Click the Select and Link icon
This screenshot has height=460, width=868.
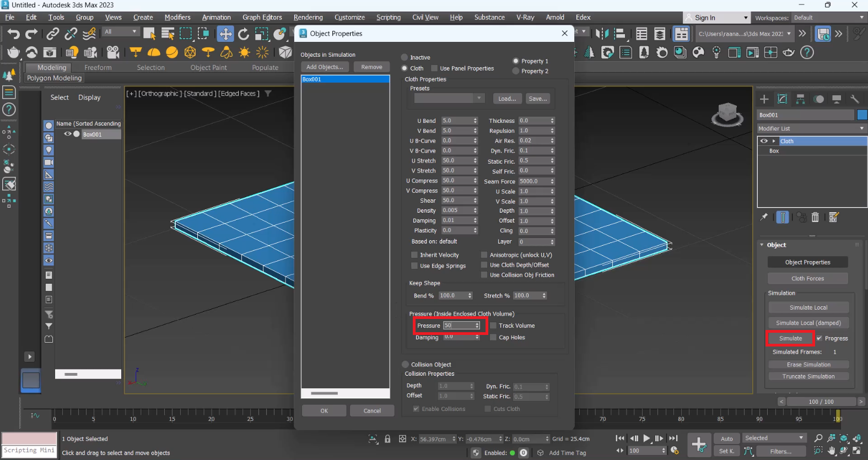click(52, 34)
